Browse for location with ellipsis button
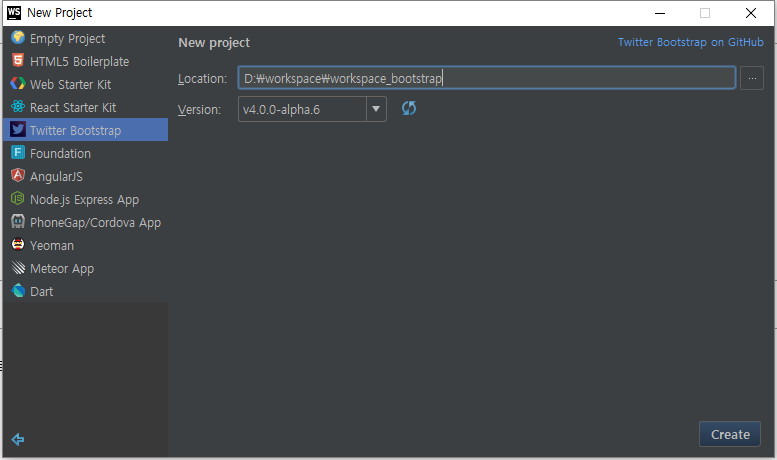Viewport: 777px width, 460px height. [x=752, y=78]
